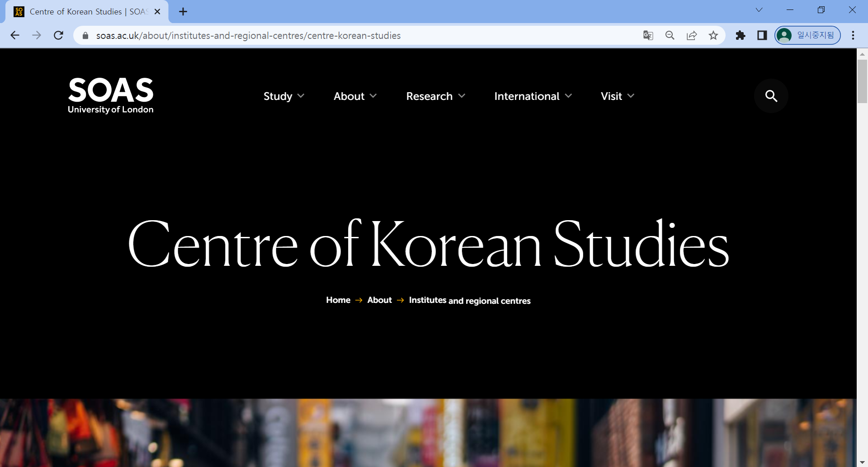Click the browser forward arrow

[x=37, y=35]
